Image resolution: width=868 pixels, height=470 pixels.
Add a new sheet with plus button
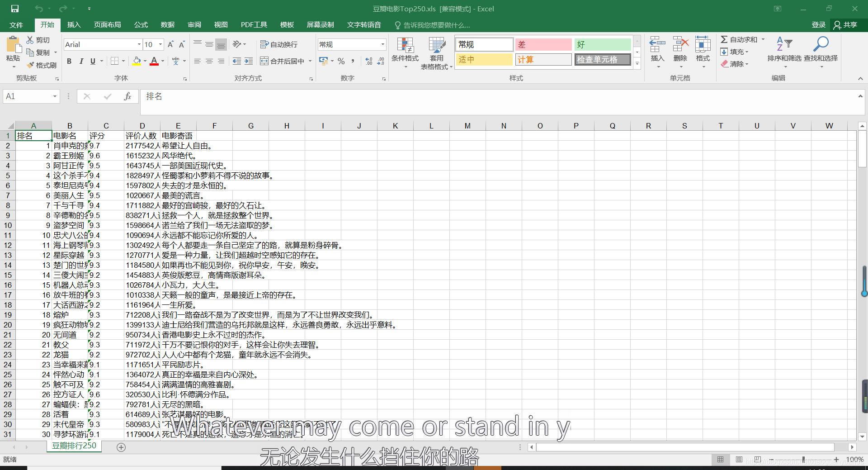click(121, 447)
